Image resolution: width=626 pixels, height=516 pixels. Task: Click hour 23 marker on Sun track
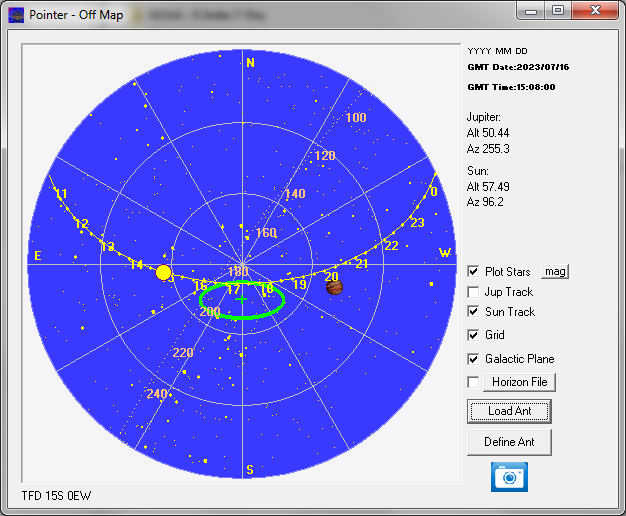[x=418, y=222]
